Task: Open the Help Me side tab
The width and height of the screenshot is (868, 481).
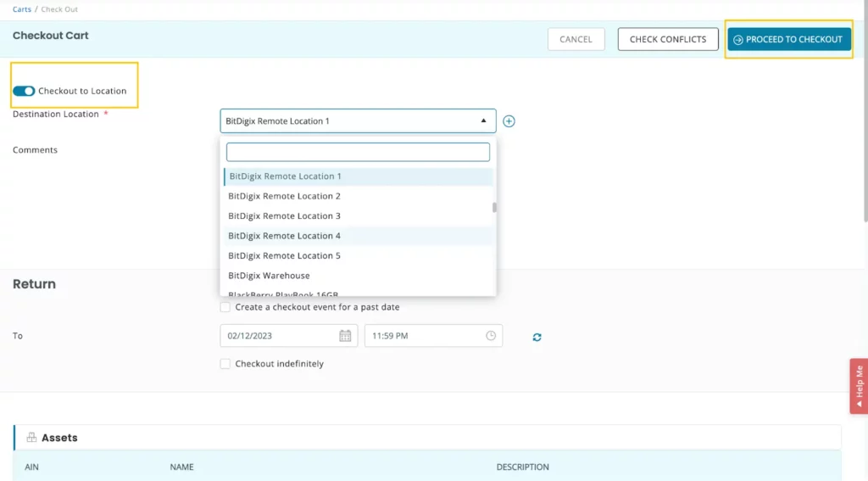Action: click(858, 386)
